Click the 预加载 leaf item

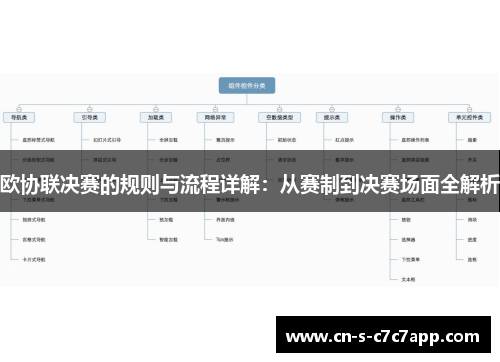coord(166,220)
